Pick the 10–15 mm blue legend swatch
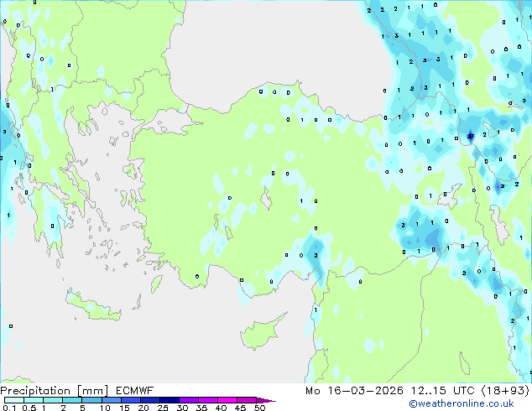The width and height of the screenshot is (532, 411). coord(112,400)
